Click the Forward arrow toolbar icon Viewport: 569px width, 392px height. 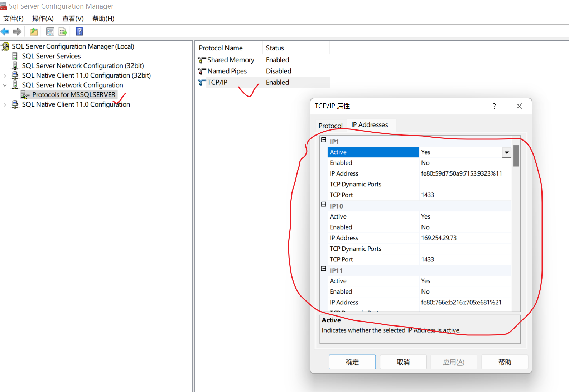tap(17, 32)
